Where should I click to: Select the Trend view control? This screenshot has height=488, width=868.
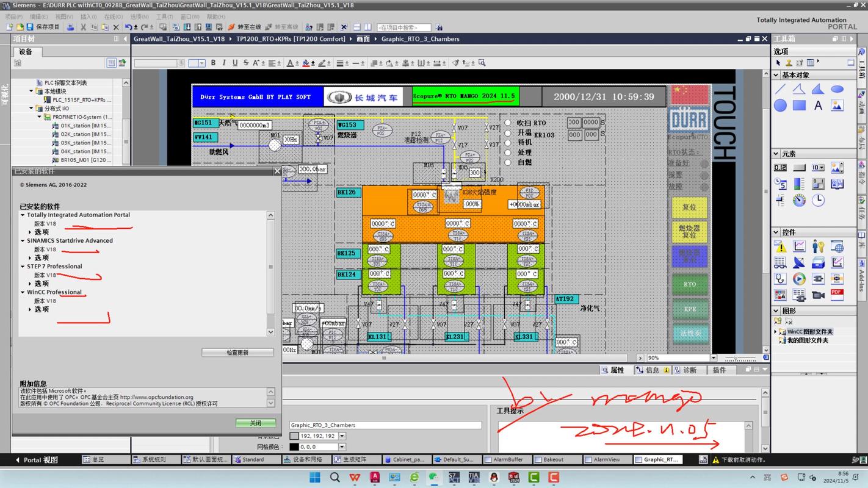point(799,246)
